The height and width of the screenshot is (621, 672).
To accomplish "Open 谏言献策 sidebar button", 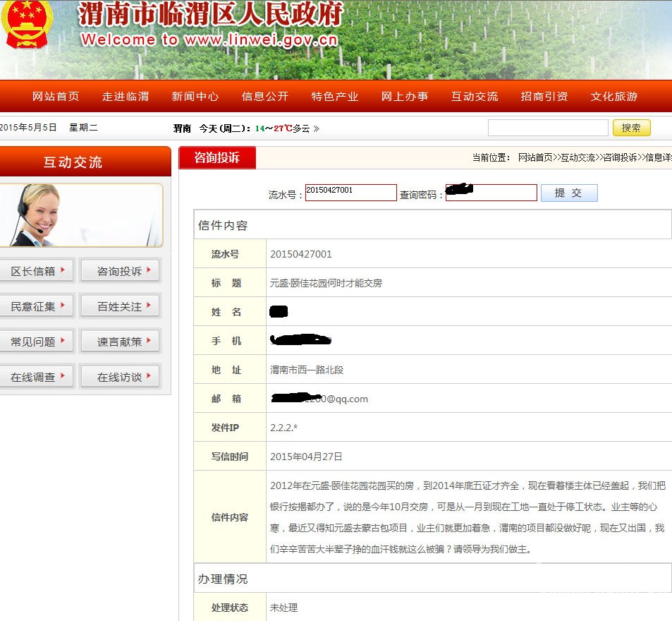I will (x=121, y=342).
